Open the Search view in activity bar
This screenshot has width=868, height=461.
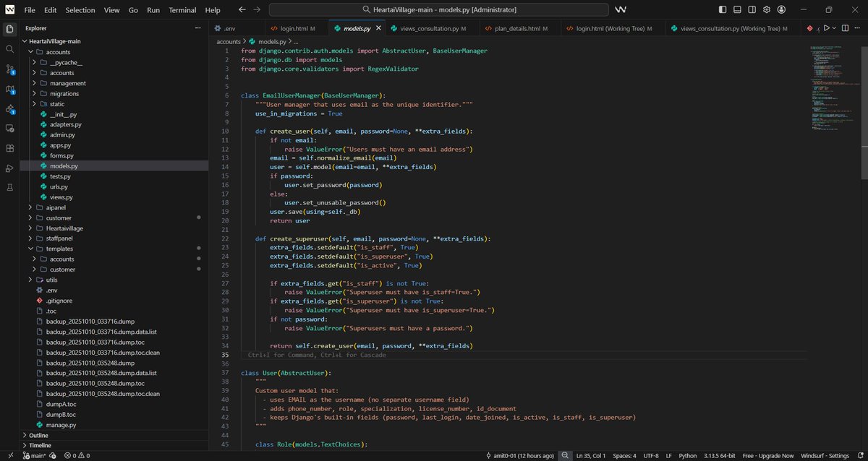point(9,48)
